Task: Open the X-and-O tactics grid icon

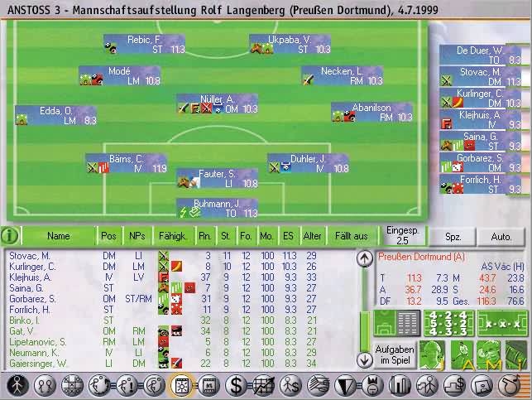Action: [72, 385]
